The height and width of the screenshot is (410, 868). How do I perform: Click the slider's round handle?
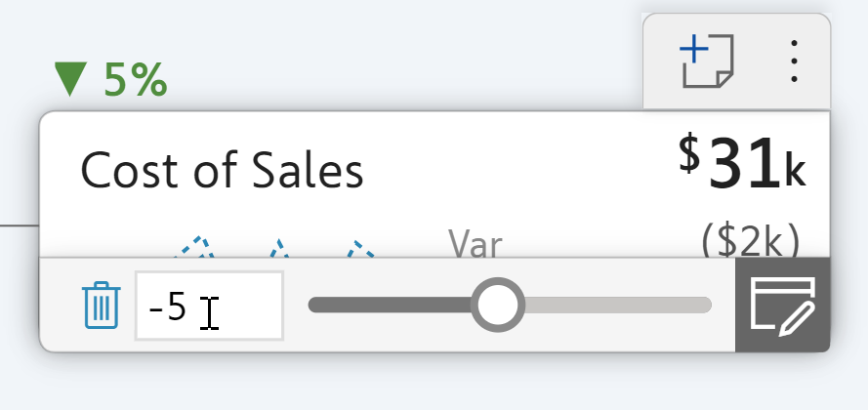tap(498, 306)
